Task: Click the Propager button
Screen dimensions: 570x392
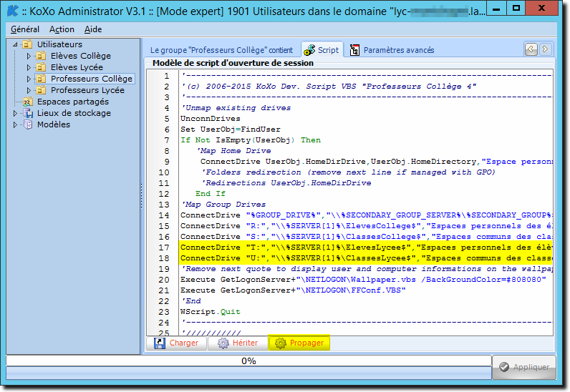Action: click(299, 343)
